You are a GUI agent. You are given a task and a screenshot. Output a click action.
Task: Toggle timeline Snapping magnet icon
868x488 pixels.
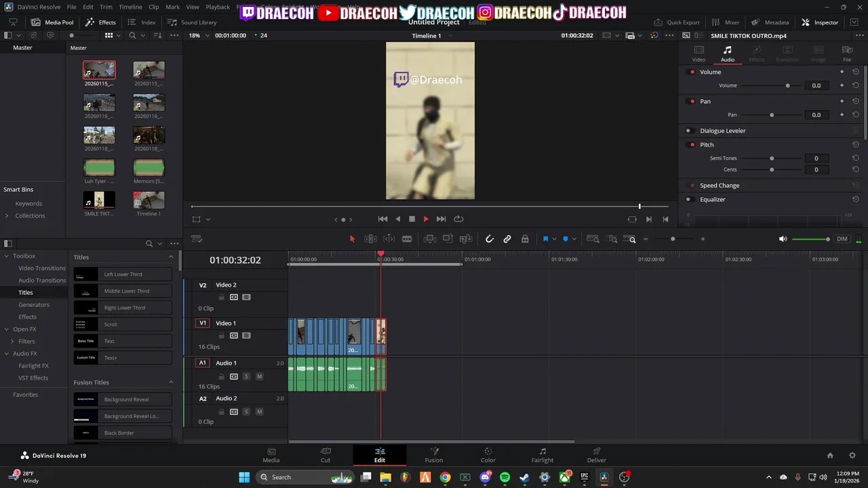490,239
